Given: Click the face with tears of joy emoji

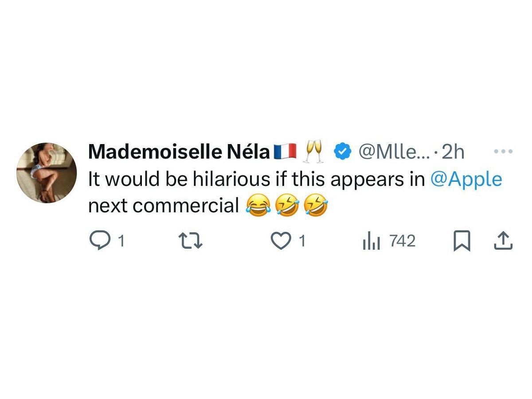Looking at the screenshot, I should coord(258,207).
